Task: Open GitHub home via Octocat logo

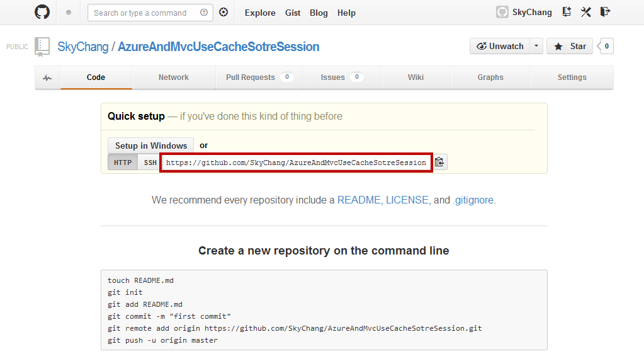Action: [x=42, y=13]
